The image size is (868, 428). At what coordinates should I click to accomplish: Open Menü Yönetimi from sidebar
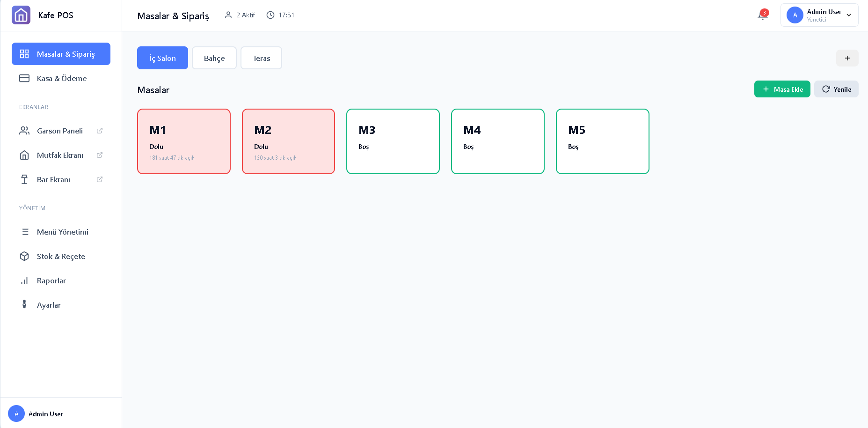62,232
